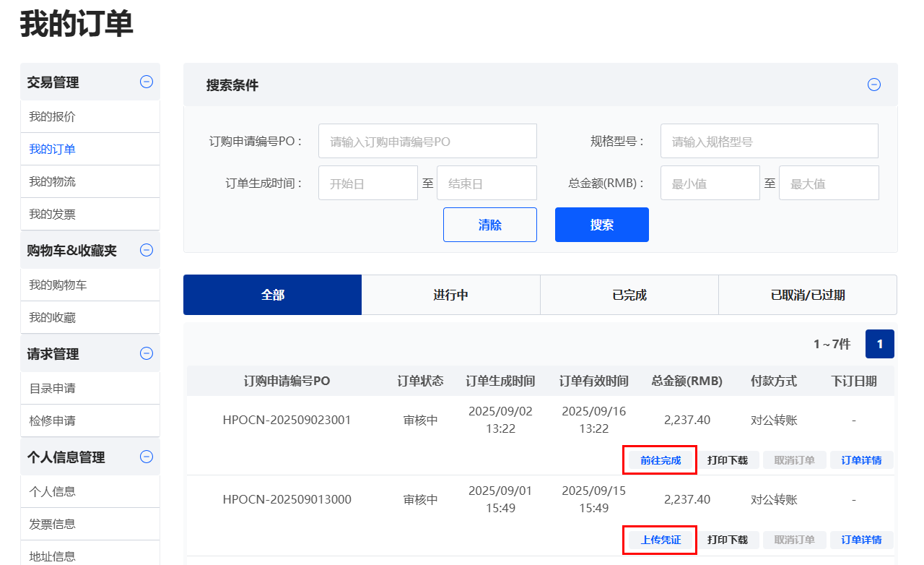Go to page 1 in pagination

[x=879, y=344]
